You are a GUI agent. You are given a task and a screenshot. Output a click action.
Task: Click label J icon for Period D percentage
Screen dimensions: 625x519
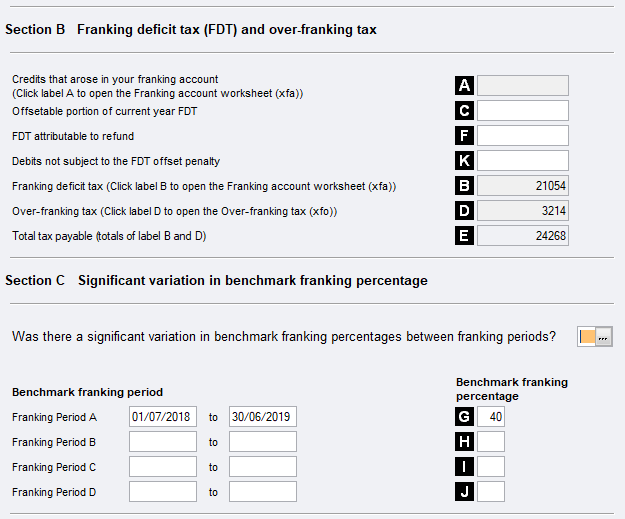464,492
